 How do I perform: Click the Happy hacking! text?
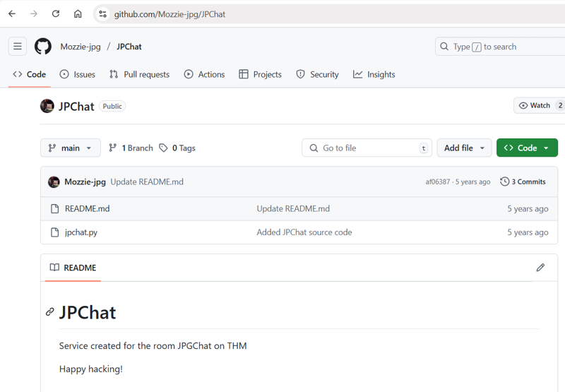(91, 369)
